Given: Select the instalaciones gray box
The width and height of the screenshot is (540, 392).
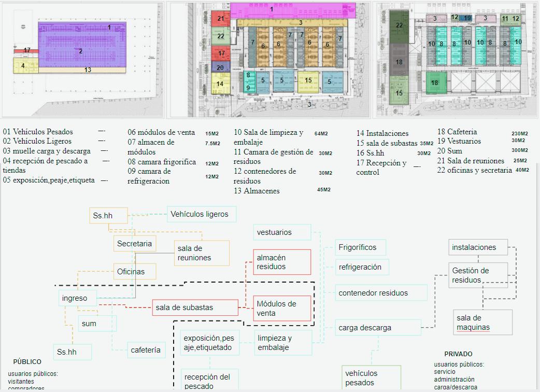Looking at the screenshot, I should click(478, 247).
